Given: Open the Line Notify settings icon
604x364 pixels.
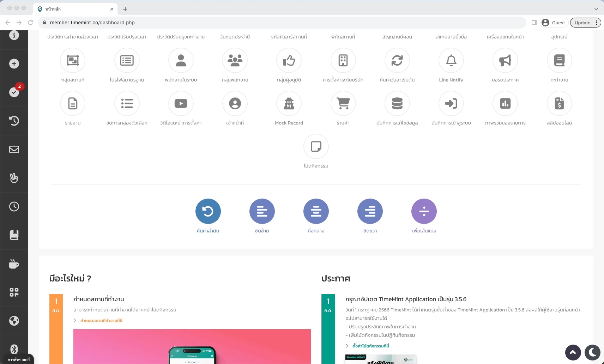Looking at the screenshot, I should tap(451, 61).
